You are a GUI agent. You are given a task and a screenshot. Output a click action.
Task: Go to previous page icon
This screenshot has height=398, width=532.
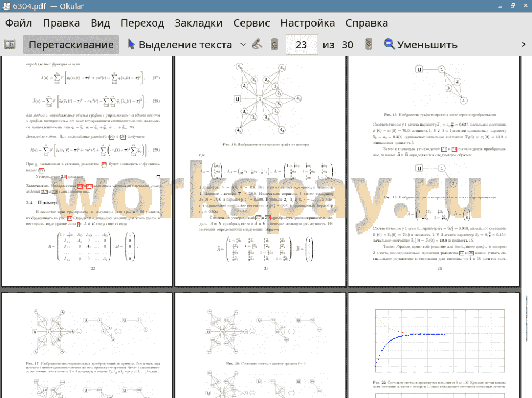pos(275,45)
